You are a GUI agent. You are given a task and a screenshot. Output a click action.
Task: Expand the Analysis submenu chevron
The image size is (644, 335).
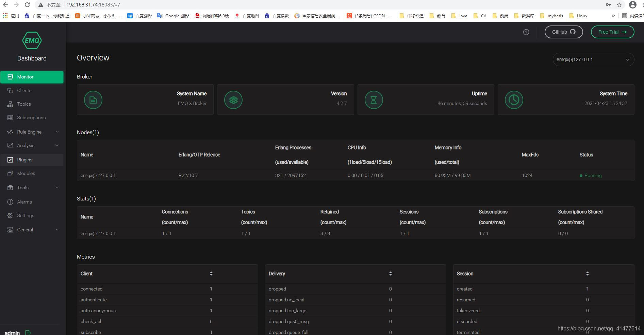click(x=57, y=145)
